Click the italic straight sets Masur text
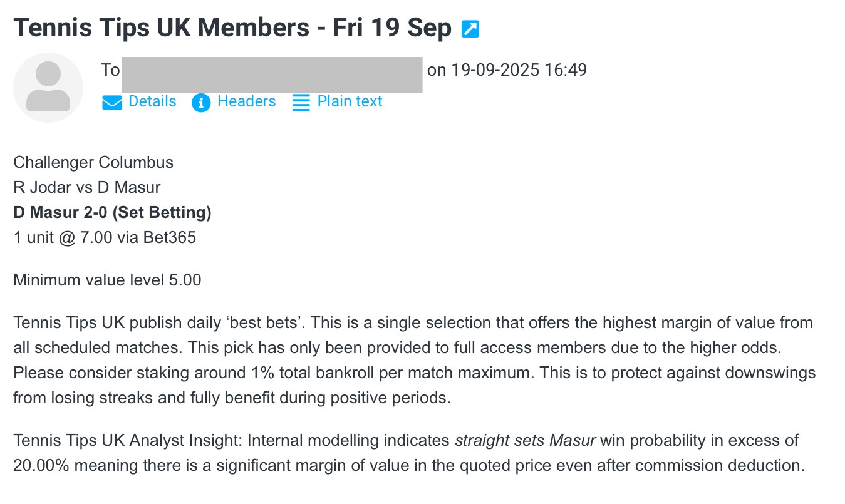Screen dimensions: 845x504 coord(525,440)
